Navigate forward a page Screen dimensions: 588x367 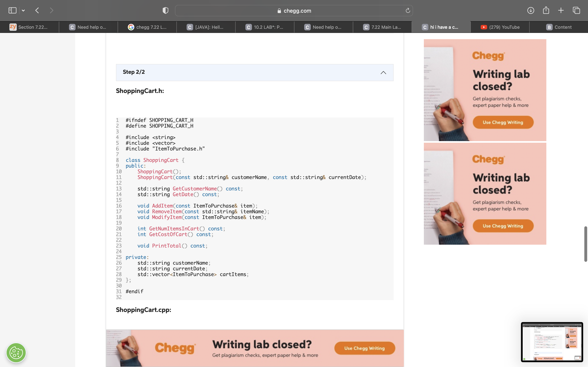(x=51, y=10)
